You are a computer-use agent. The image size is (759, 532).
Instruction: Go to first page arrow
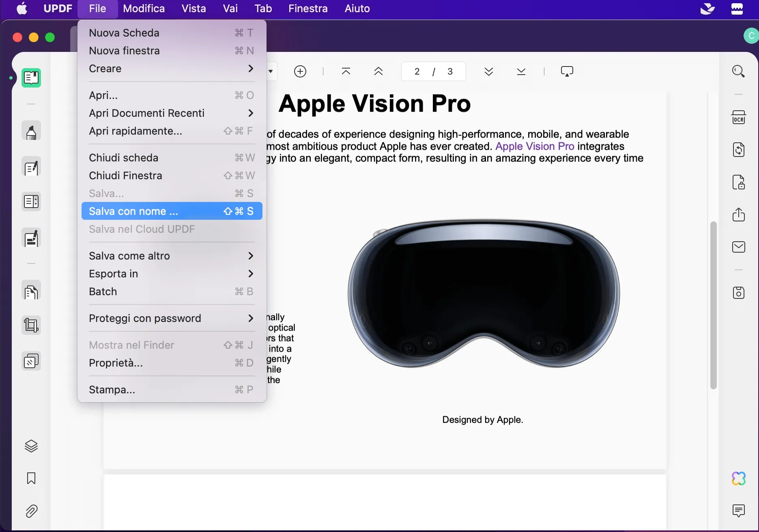click(346, 71)
